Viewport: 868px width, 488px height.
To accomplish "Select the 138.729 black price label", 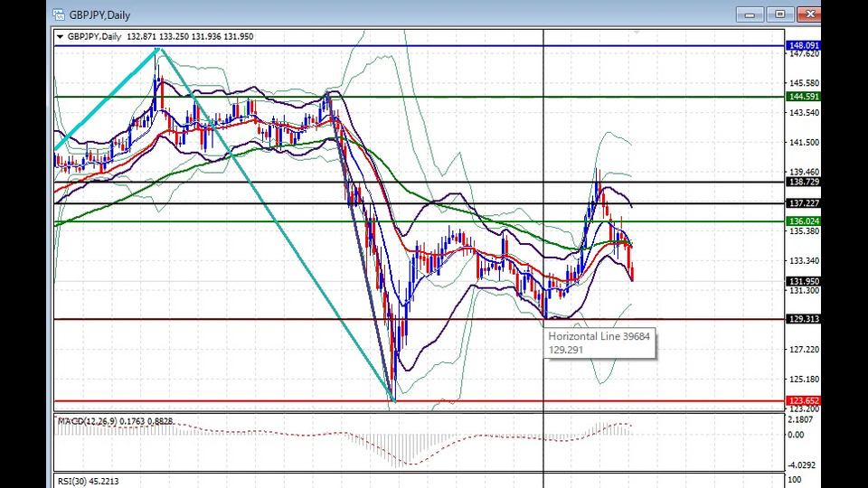I will [x=803, y=182].
